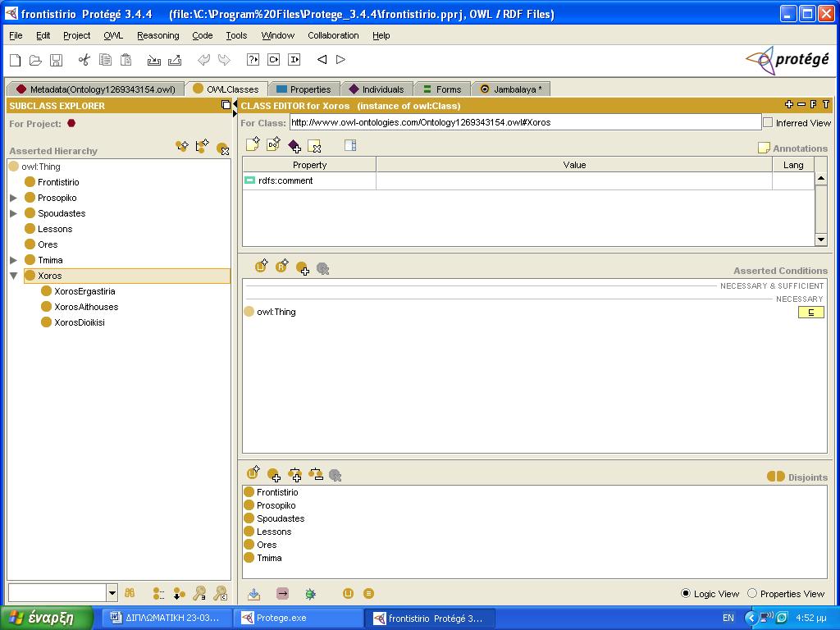Click the Revert to archived version icon

pos(175,60)
